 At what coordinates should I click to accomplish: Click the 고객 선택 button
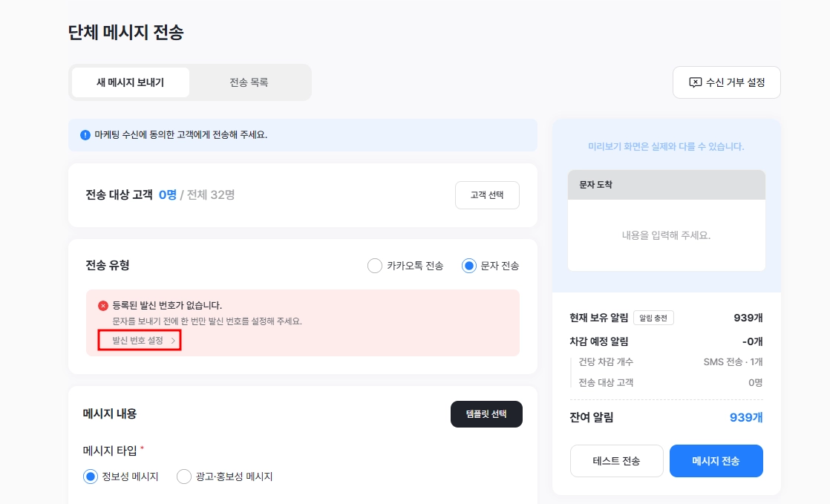coord(487,194)
